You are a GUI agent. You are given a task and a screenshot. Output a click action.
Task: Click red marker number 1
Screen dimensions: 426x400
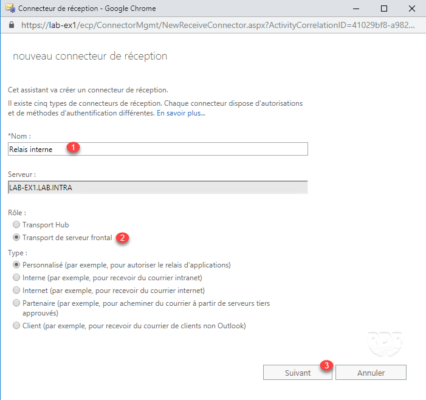tap(73, 147)
